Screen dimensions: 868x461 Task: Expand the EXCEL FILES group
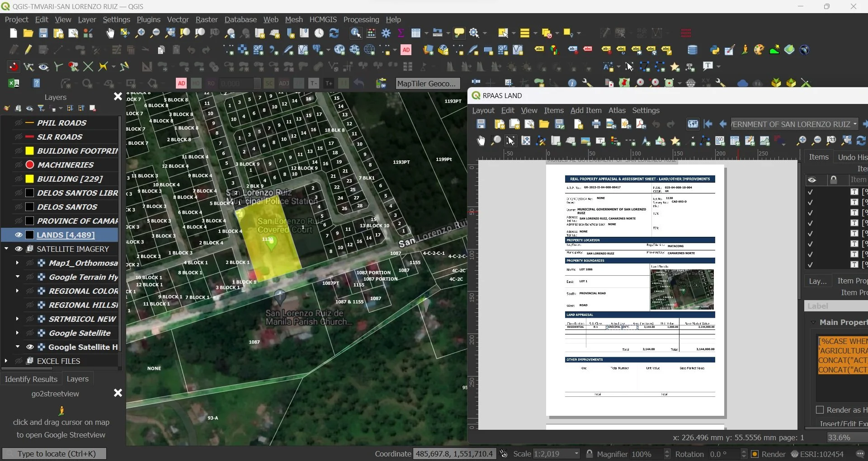coord(6,361)
